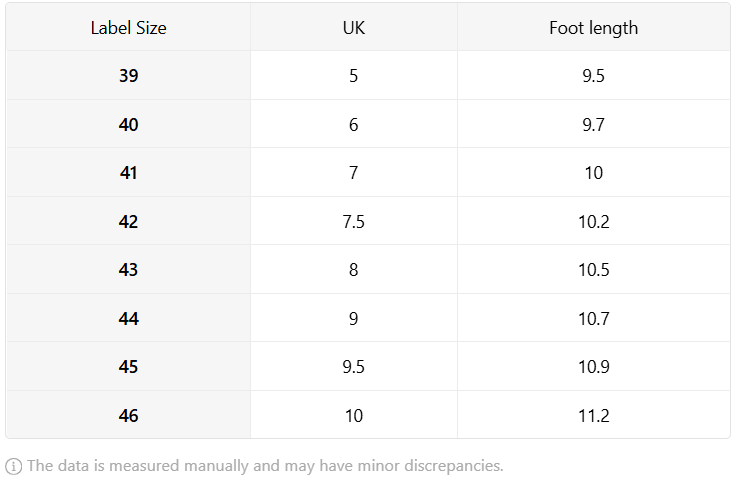The width and height of the screenshot is (738, 489).
Task: Click label size 40 cell
Action: tap(128, 124)
